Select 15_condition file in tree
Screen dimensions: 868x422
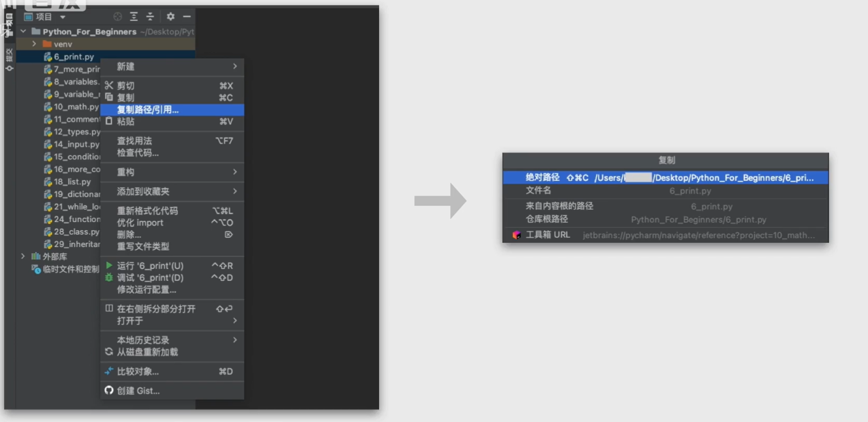(x=72, y=157)
